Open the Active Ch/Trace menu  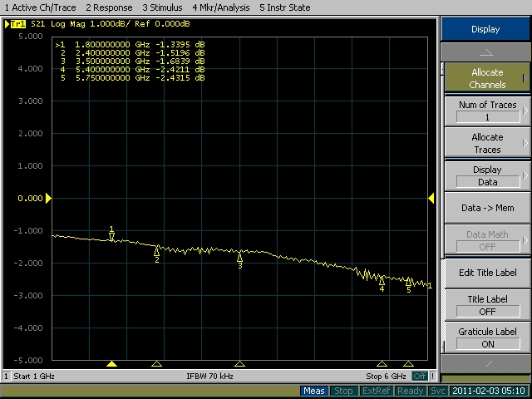click(x=41, y=7)
